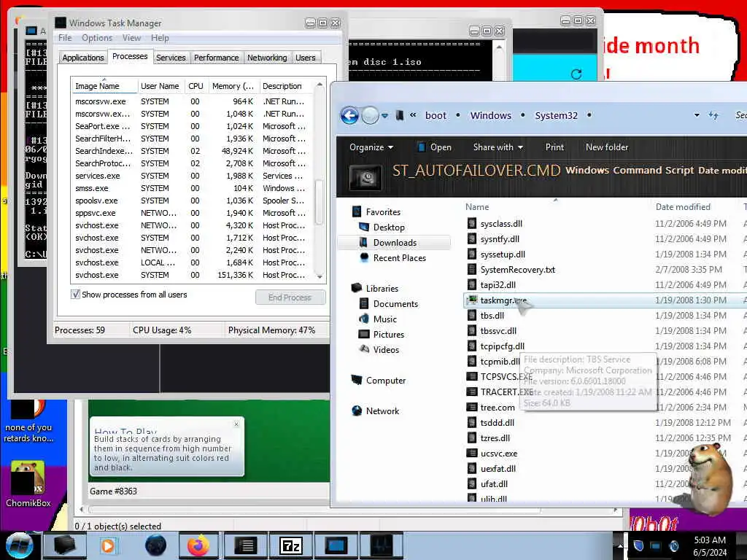Close the How To Play tip
Image resolution: width=747 pixels, height=560 pixels.
[236, 424]
